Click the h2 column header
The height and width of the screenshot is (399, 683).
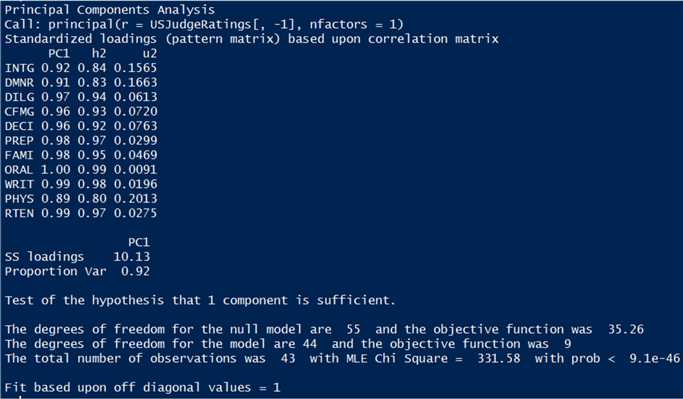[x=99, y=53]
